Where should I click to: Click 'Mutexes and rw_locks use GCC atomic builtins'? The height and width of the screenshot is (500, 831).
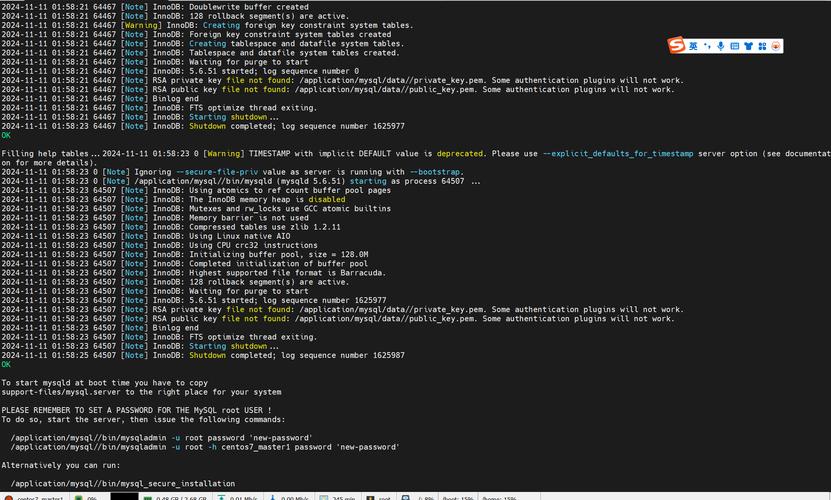click(290, 209)
